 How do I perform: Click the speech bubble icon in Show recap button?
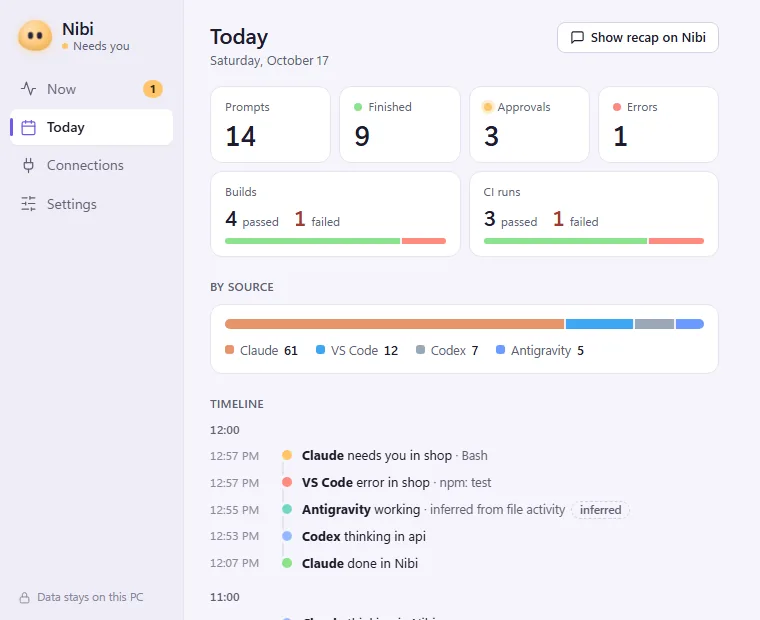click(x=577, y=37)
